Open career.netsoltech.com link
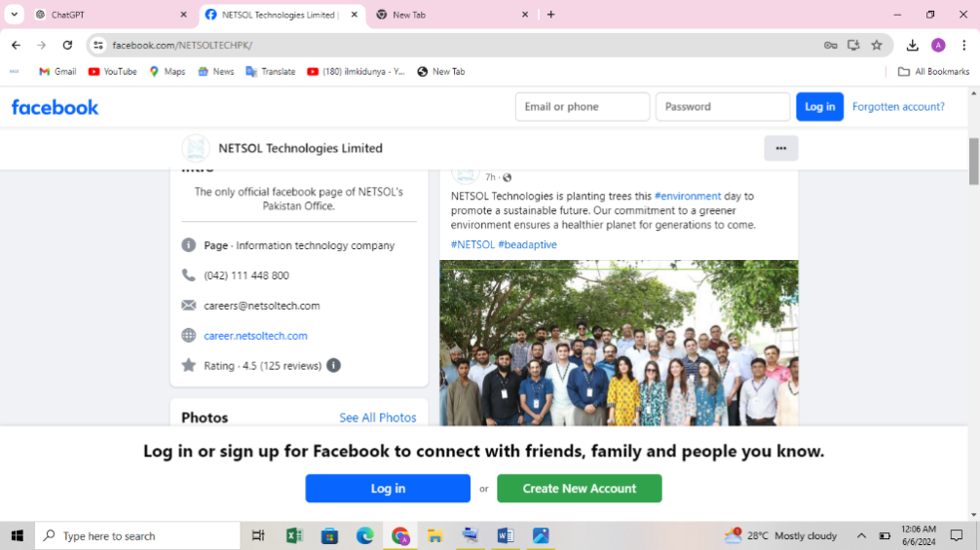The width and height of the screenshot is (980, 550). (255, 336)
